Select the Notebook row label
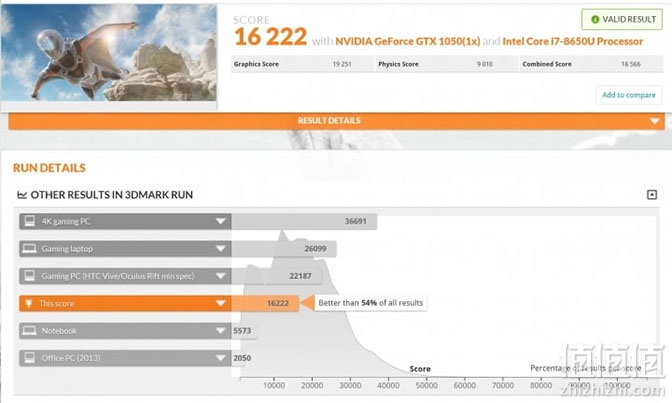 [59, 331]
